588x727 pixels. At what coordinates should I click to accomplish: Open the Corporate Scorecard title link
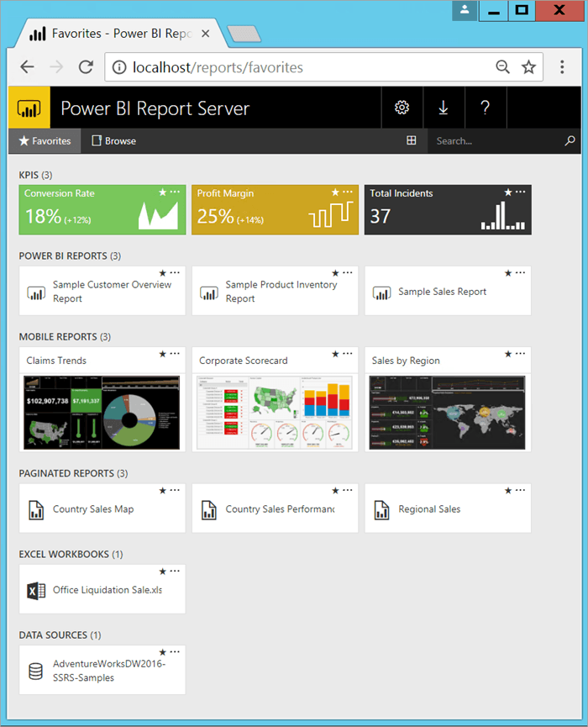point(244,361)
